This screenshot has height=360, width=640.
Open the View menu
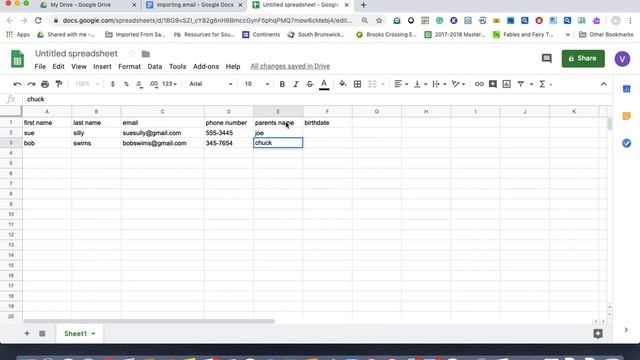[x=79, y=67]
